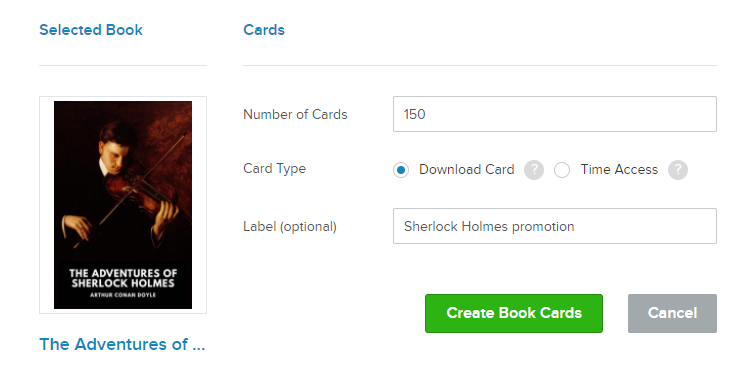Viewport: 756px width, 387px height.
Task: Click the "Label (optional)" field label
Action: tap(290, 227)
